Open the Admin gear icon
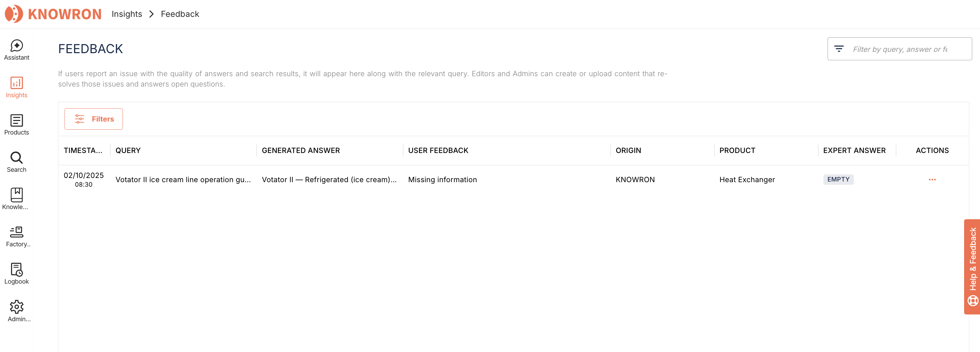This screenshot has height=352, width=980. point(16,307)
